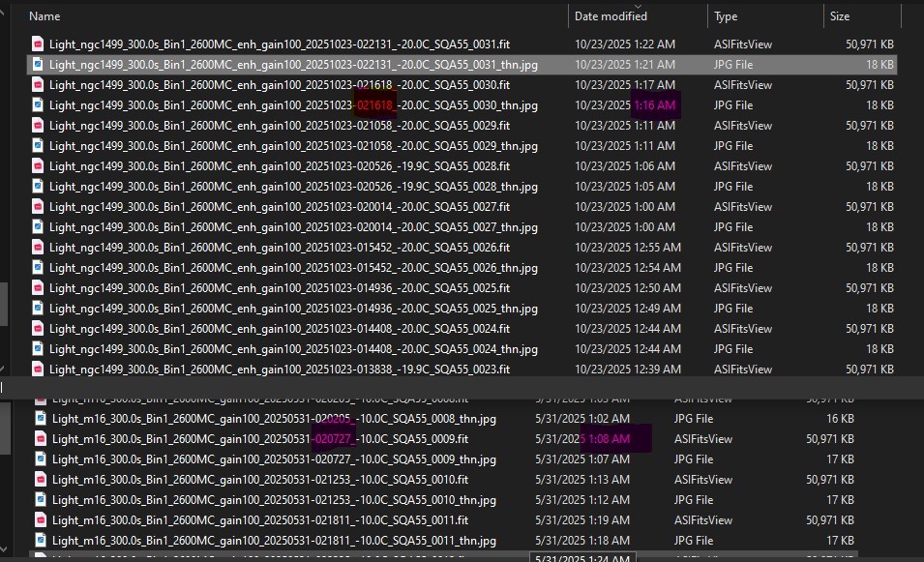Click the JPG icon of m16 0010_thn.jpg
Viewport: 924px width, 562px height.
41,499
